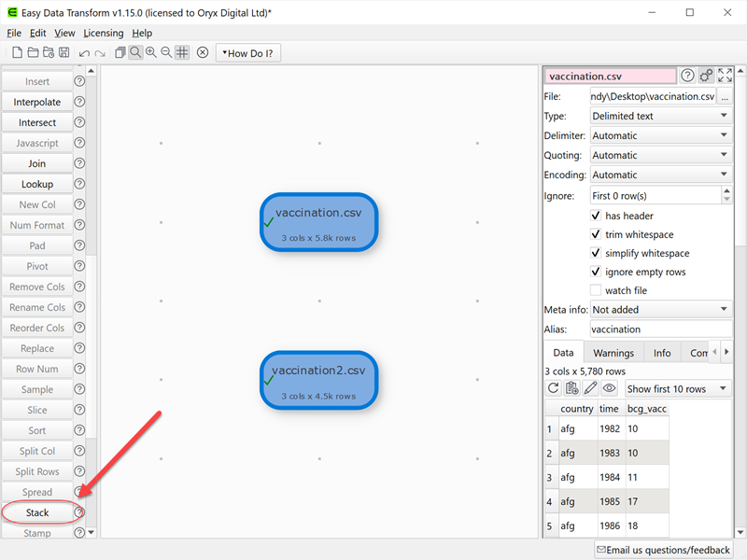The width and height of the screenshot is (747, 560).
Task: Switch to the Warnings tab
Action: 613,352
